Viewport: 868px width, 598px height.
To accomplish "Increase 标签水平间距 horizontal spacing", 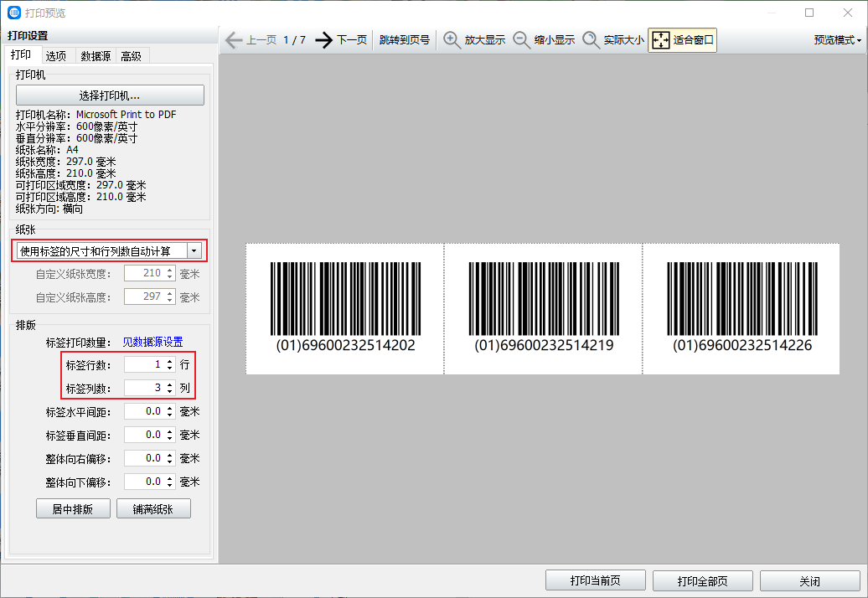I will (170, 408).
